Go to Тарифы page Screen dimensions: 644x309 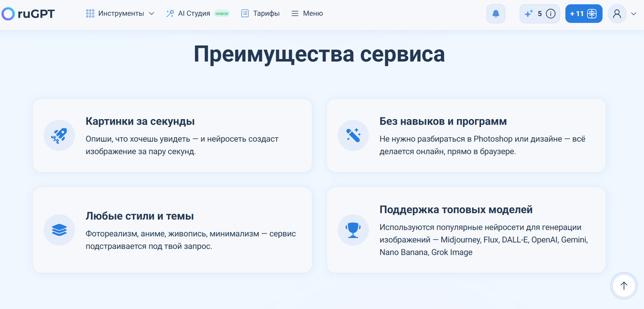coord(260,13)
